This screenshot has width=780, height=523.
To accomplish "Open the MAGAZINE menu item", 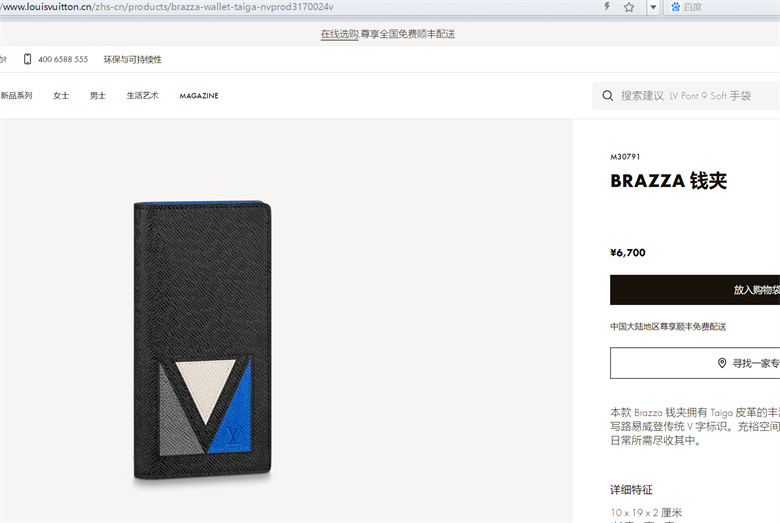I will (x=199, y=96).
